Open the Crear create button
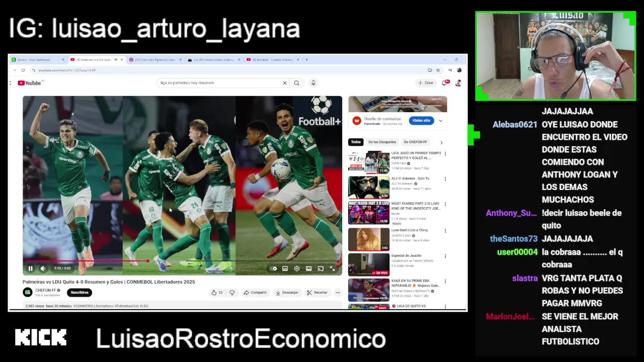 pos(426,83)
